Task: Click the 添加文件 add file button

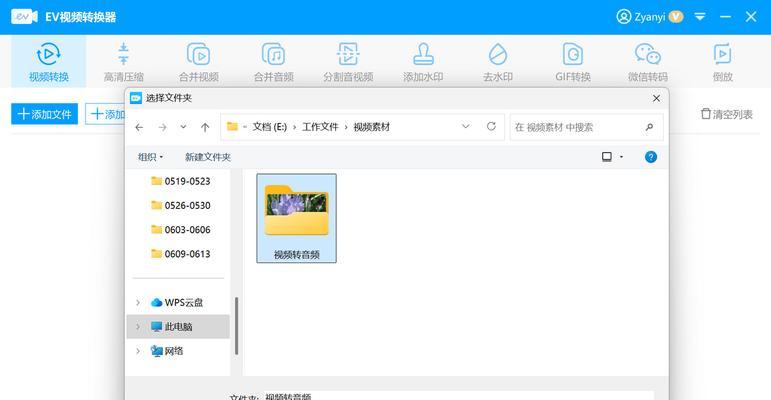Action: (44, 114)
